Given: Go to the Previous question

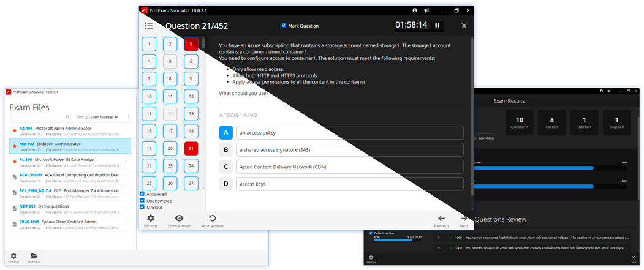Looking at the screenshot, I should [x=442, y=221].
